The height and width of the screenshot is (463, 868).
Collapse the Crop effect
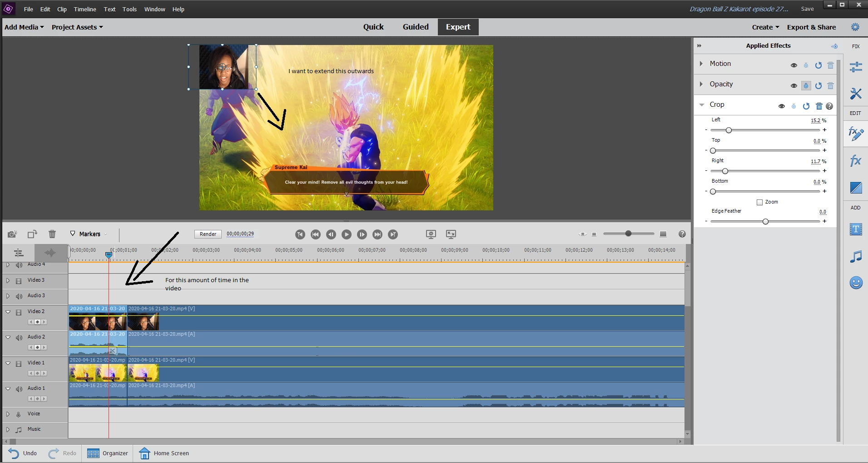tap(702, 105)
